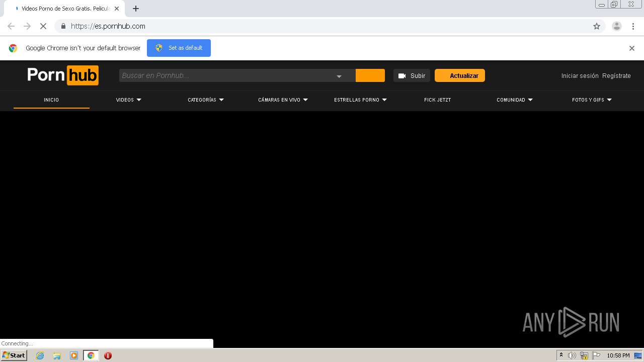Open Opera from the taskbar
The width and height of the screenshot is (644, 362).
click(x=108, y=355)
